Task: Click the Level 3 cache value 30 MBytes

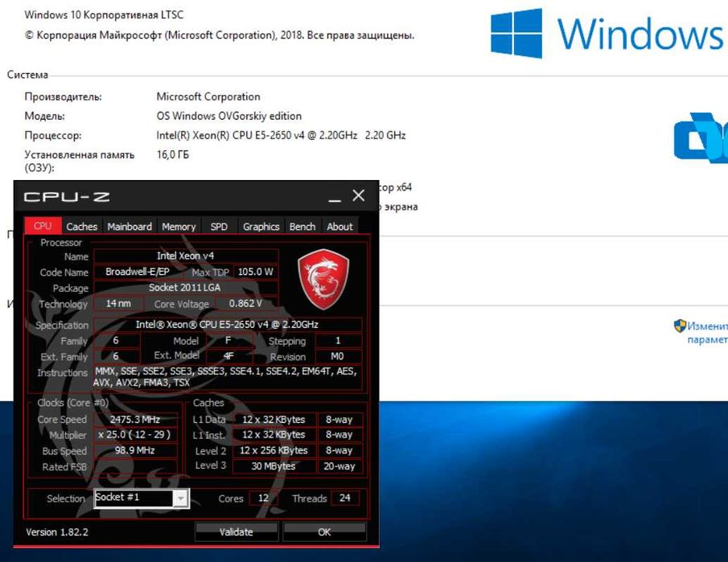Action: pos(274,466)
